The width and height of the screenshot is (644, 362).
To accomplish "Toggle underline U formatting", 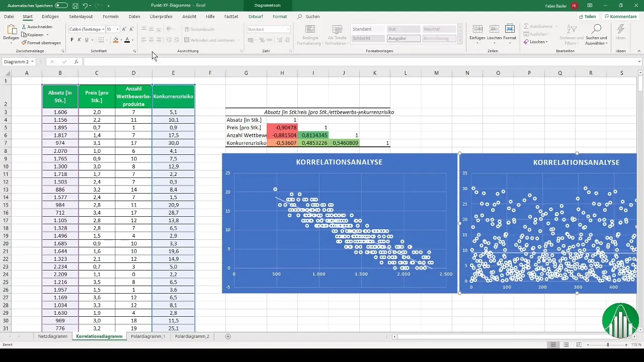I will (87, 40).
